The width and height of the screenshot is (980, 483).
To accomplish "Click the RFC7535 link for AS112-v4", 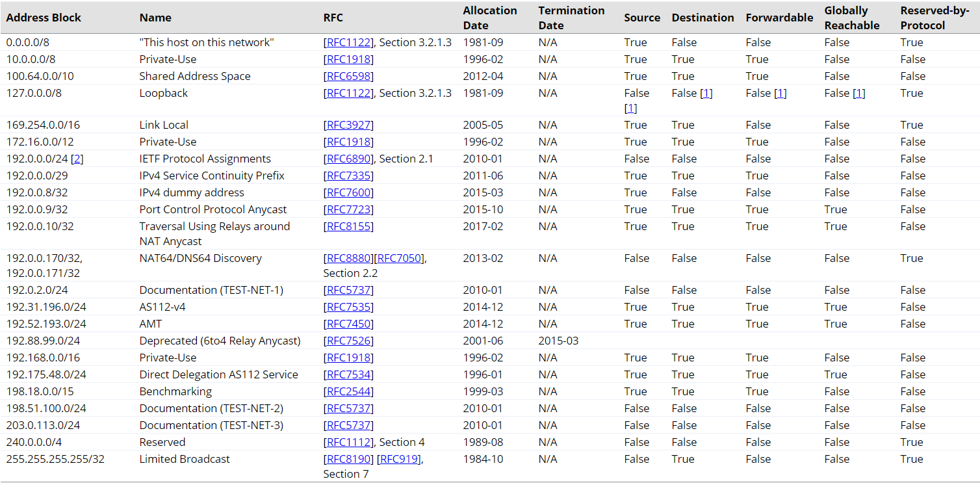I will pyautogui.click(x=349, y=307).
